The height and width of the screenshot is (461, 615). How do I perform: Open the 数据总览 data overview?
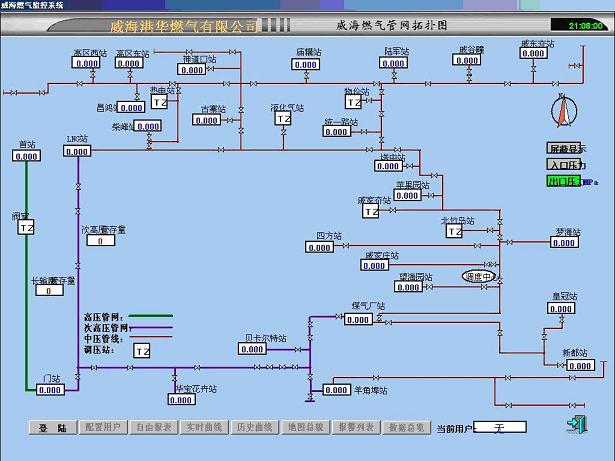pyautogui.click(x=407, y=427)
